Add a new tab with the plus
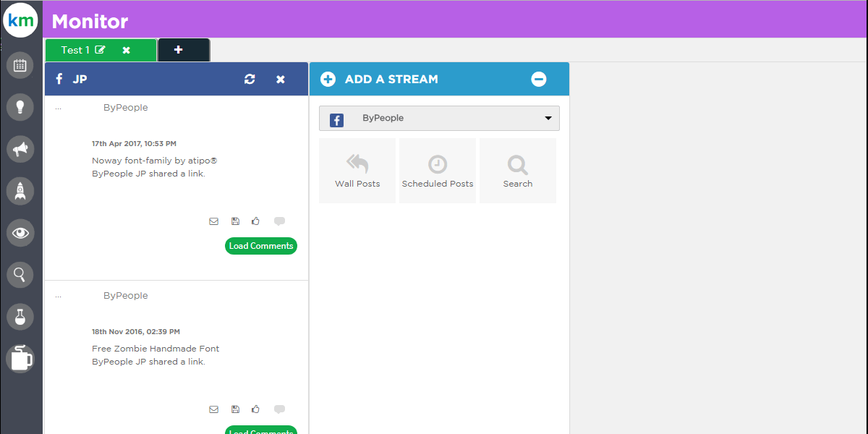 point(179,50)
